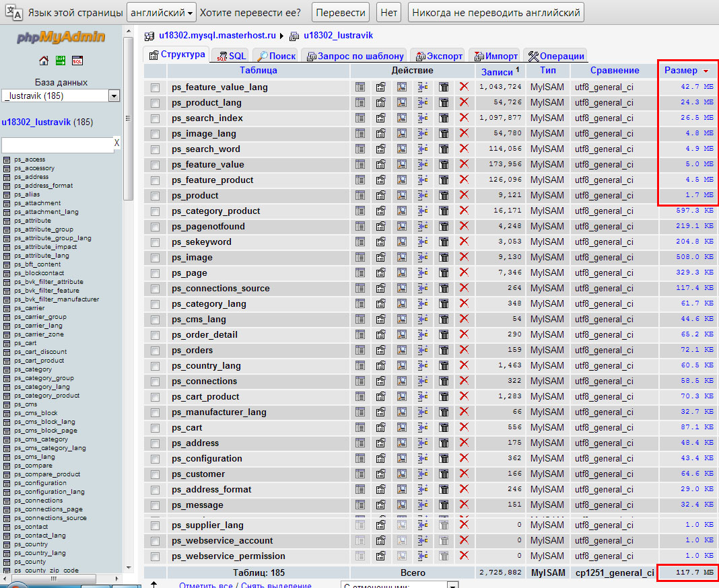Open the Запрос по шаблону tab
The image size is (719, 588).
pos(355,56)
